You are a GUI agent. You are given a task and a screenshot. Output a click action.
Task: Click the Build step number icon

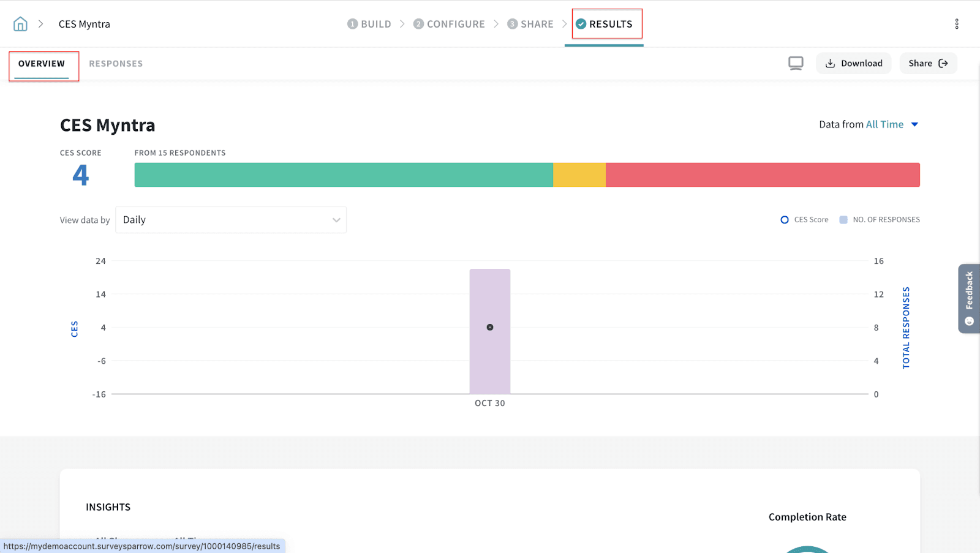pyautogui.click(x=352, y=24)
